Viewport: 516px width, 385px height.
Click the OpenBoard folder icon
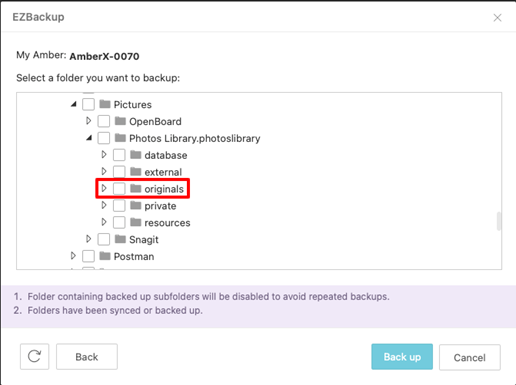(120, 121)
